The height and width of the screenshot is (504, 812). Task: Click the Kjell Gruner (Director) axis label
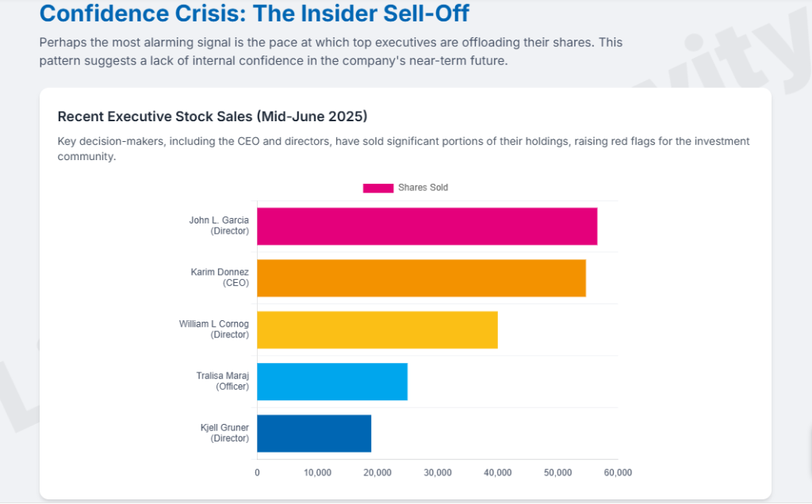[224, 433]
